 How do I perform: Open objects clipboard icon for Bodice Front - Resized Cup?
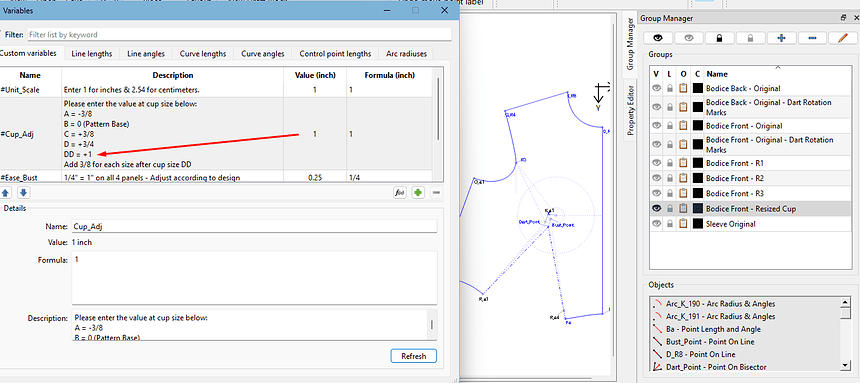(683, 209)
